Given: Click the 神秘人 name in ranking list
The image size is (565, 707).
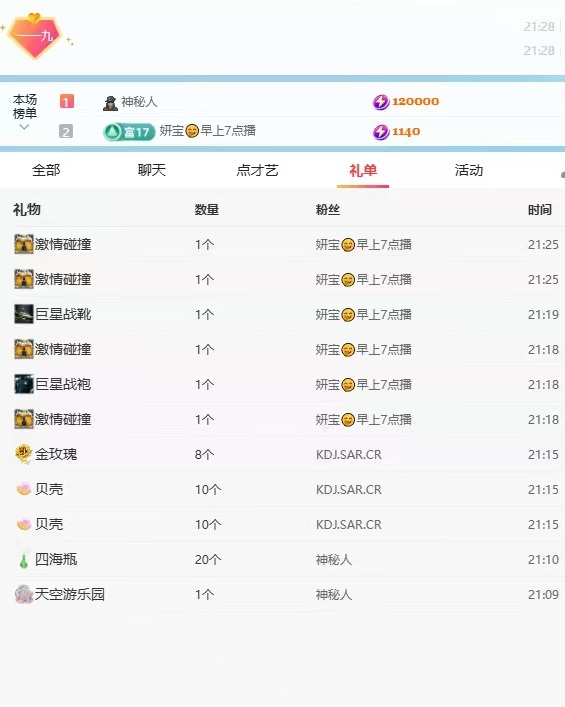Looking at the screenshot, I should point(139,102).
